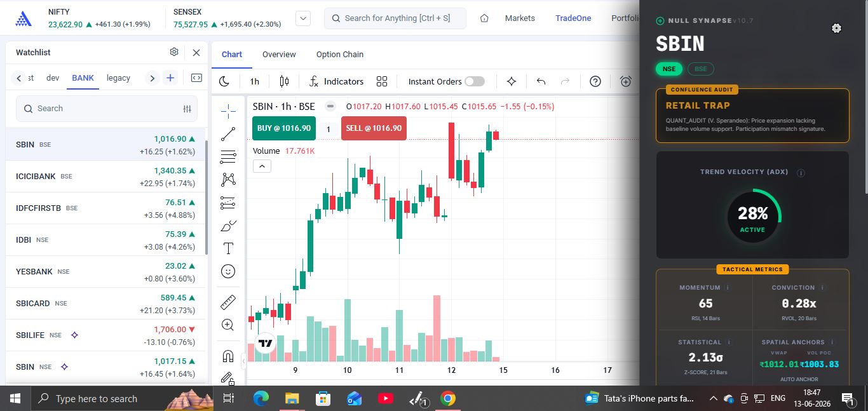Image resolution: width=868 pixels, height=411 pixels.
Task: Click the TradingView logo on chart
Action: click(x=265, y=344)
